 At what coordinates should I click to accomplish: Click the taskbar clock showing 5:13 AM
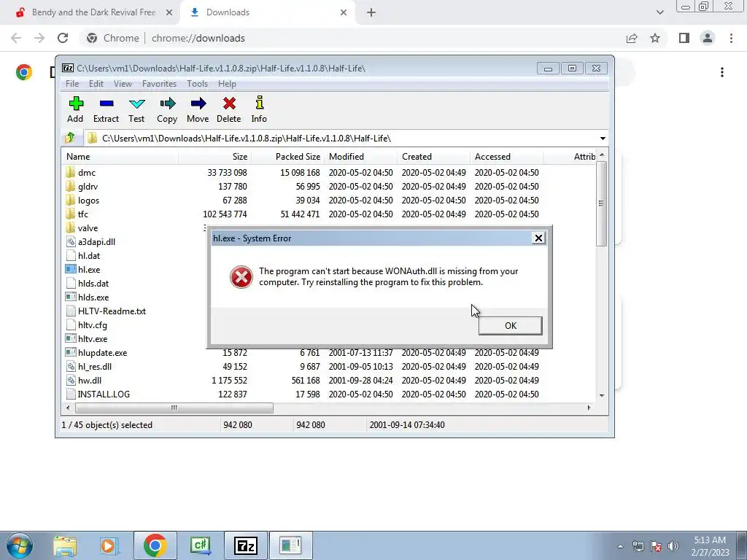[710, 546]
